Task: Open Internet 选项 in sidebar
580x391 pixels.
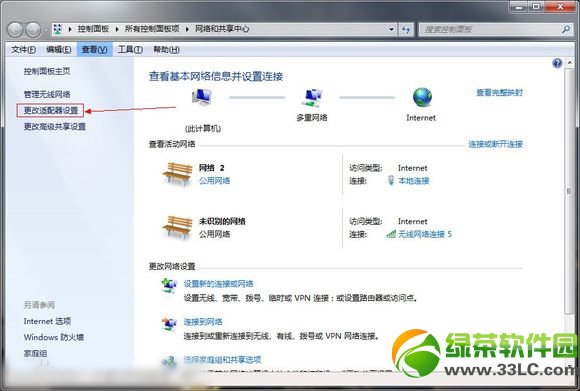Action: [47, 321]
